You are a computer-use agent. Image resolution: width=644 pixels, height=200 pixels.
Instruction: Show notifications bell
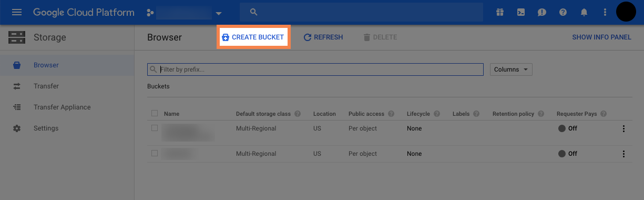pyautogui.click(x=584, y=12)
